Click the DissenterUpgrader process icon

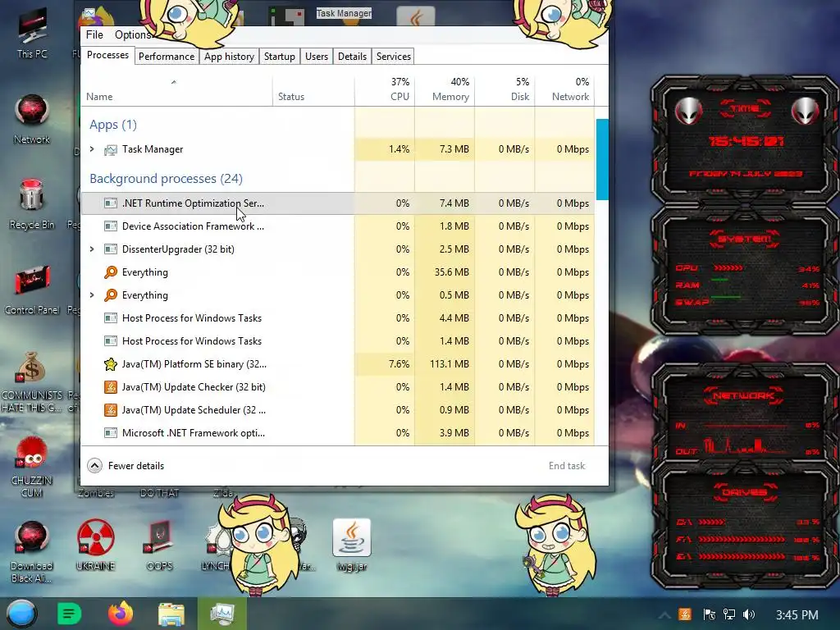pyautogui.click(x=111, y=249)
